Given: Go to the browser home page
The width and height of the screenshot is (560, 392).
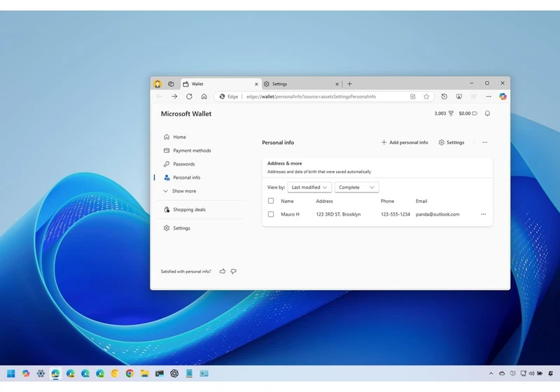Looking at the screenshot, I should tap(204, 97).
